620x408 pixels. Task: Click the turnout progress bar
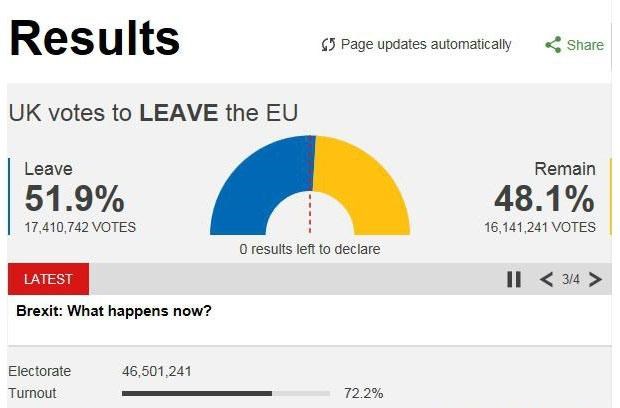pyautogui.click(x=226, y=393)
